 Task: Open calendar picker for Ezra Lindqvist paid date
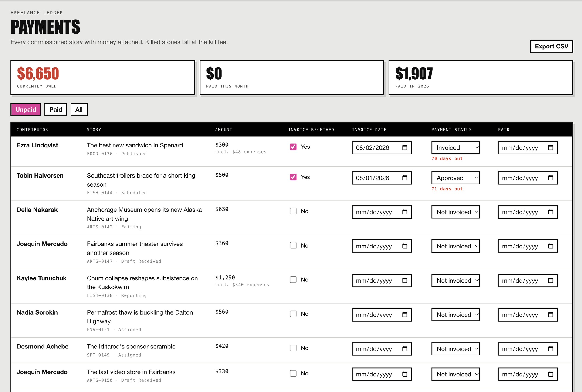coord(551,147)
